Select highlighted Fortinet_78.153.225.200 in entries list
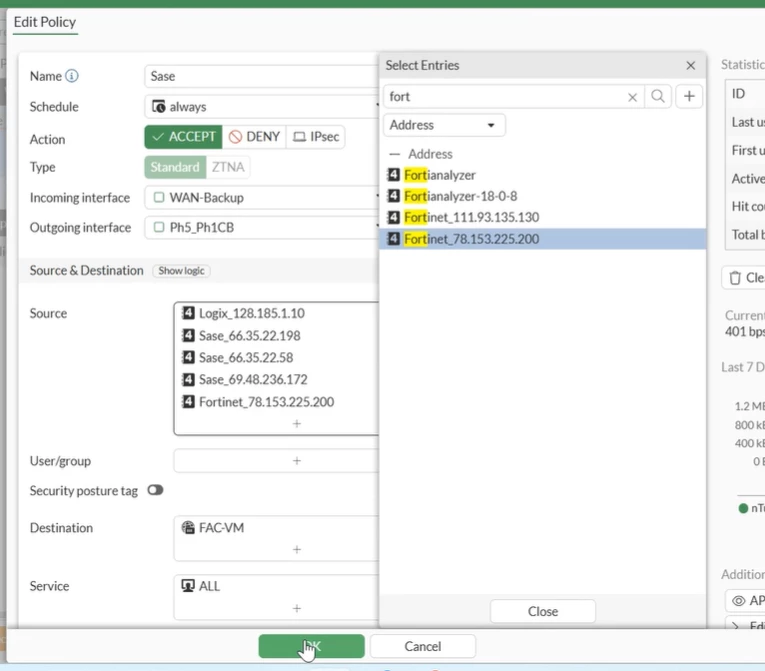The height and width of the screenshot is (671, 765). tap(543, 239)
